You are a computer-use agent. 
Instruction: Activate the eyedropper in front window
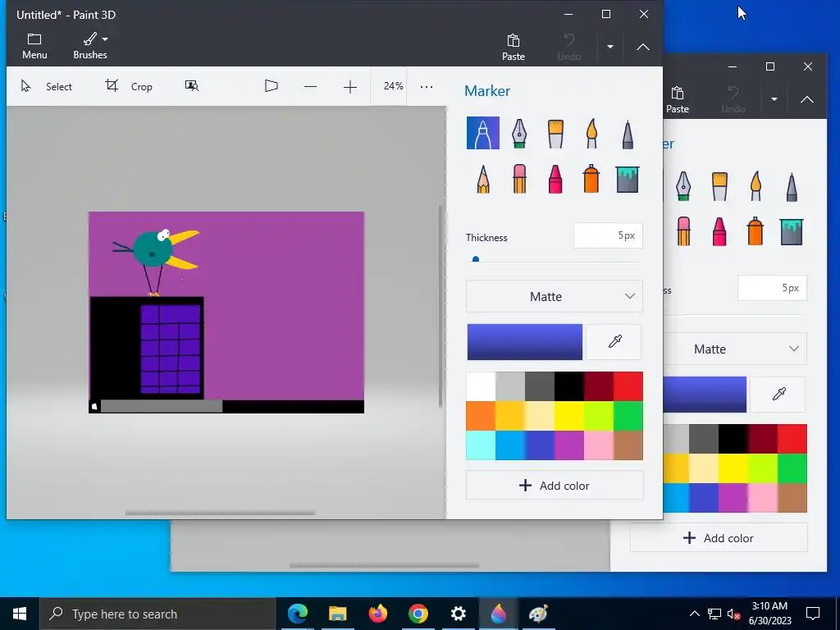coord(614,342)
